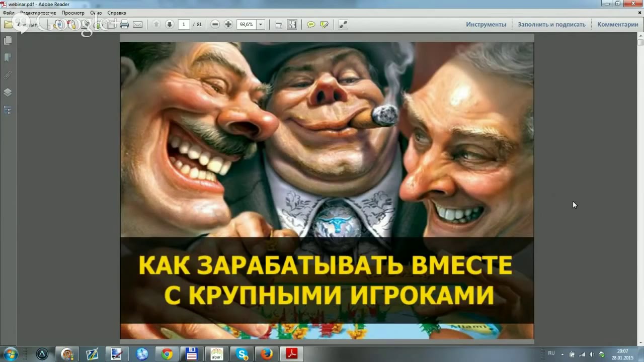Open the Справка menu
Image resolution: width=644 pixels, height=362 pixels.
[117, 13]
